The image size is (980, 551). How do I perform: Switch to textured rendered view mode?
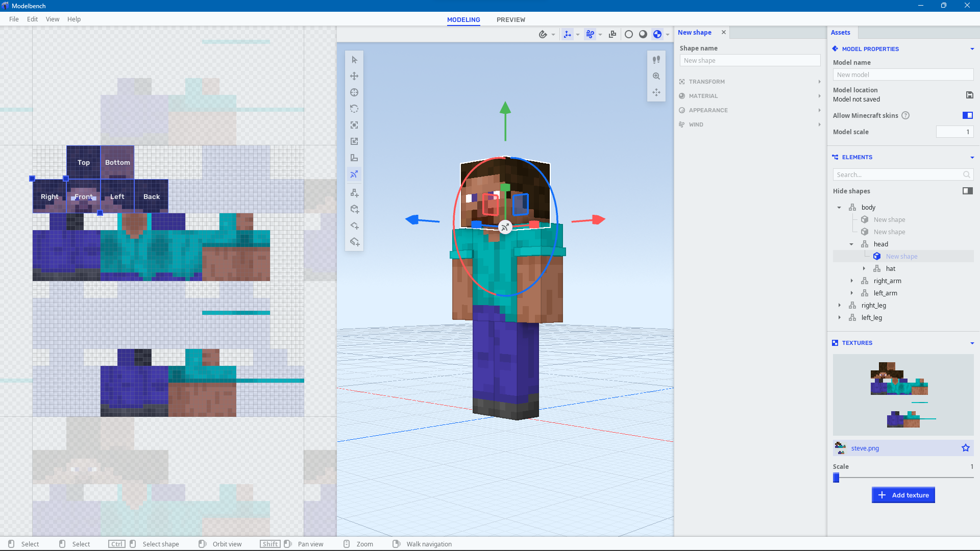(657, 34)
